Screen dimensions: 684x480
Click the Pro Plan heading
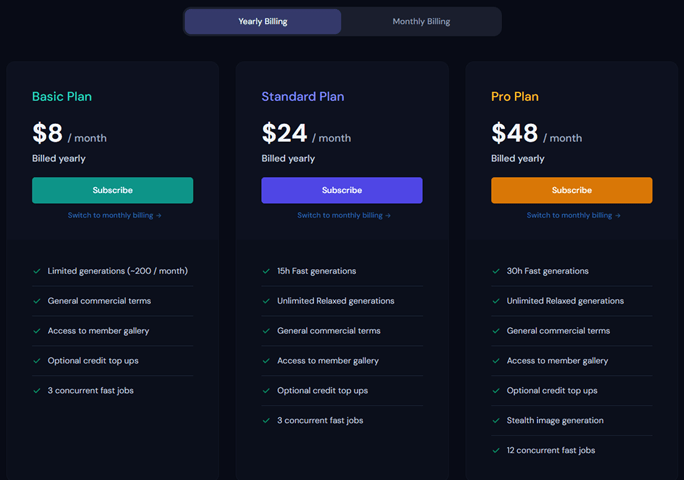515,96
